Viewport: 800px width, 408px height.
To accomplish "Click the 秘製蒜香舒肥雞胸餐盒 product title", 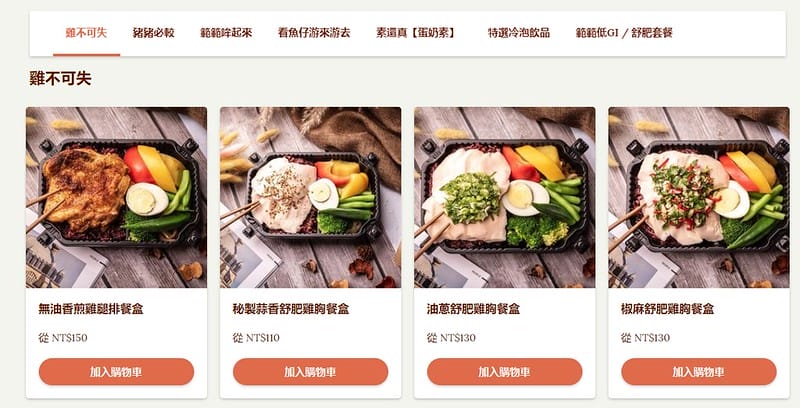I will [x=291, y=309].
